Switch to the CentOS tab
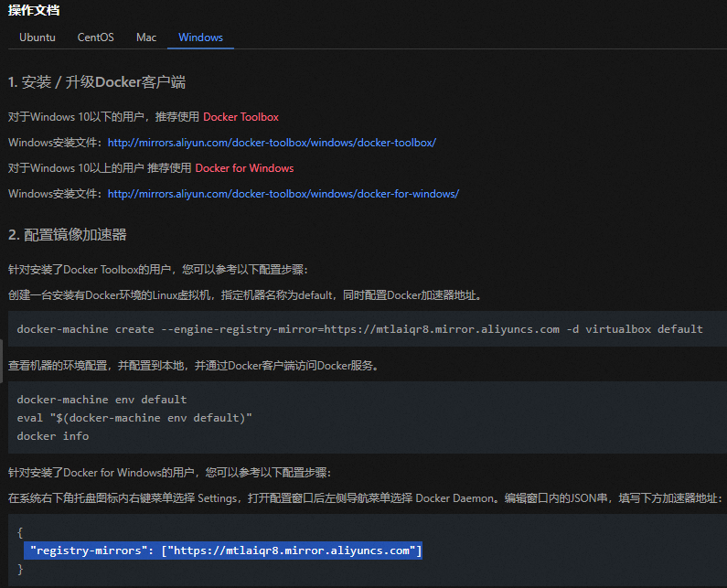Image resolution: width=727 pixels, height=588 pixels. [x=95, y=37]
